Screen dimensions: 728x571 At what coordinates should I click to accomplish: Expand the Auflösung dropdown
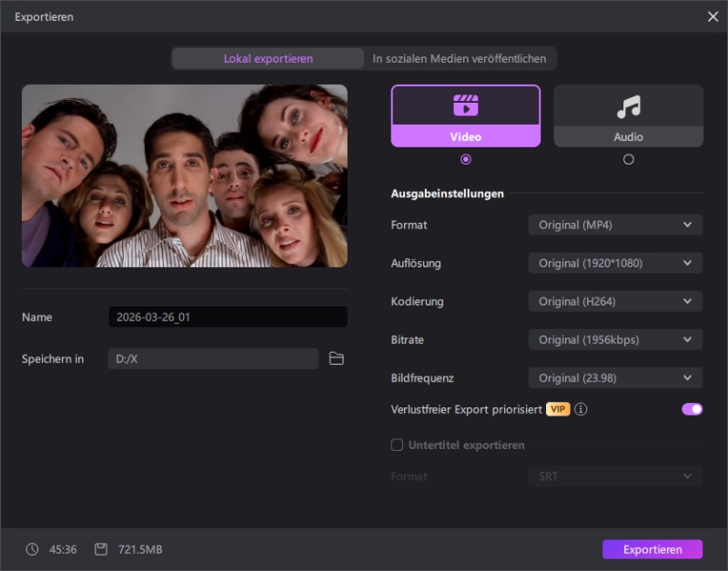tap(615, 263)
